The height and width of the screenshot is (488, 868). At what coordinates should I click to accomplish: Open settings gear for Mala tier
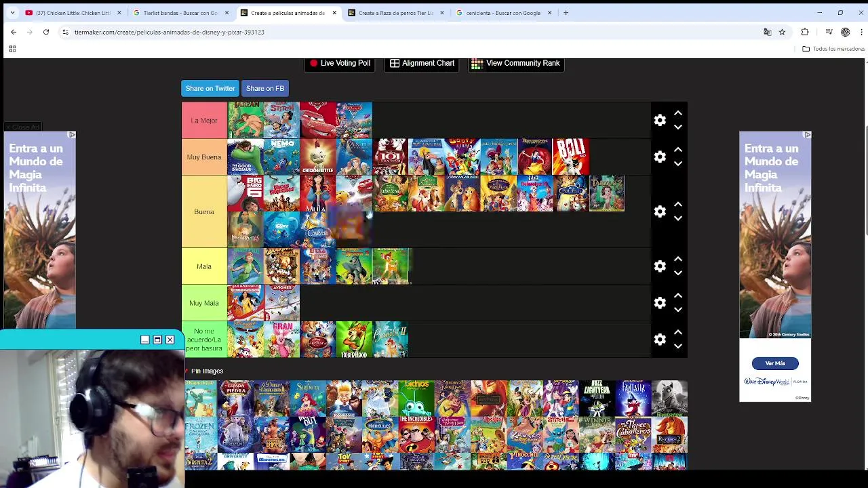[660, 266]
